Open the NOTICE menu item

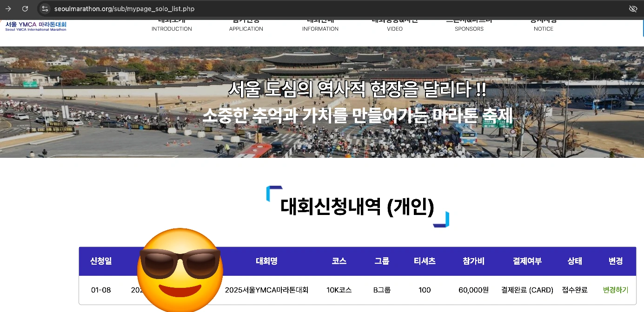[543, 29]
